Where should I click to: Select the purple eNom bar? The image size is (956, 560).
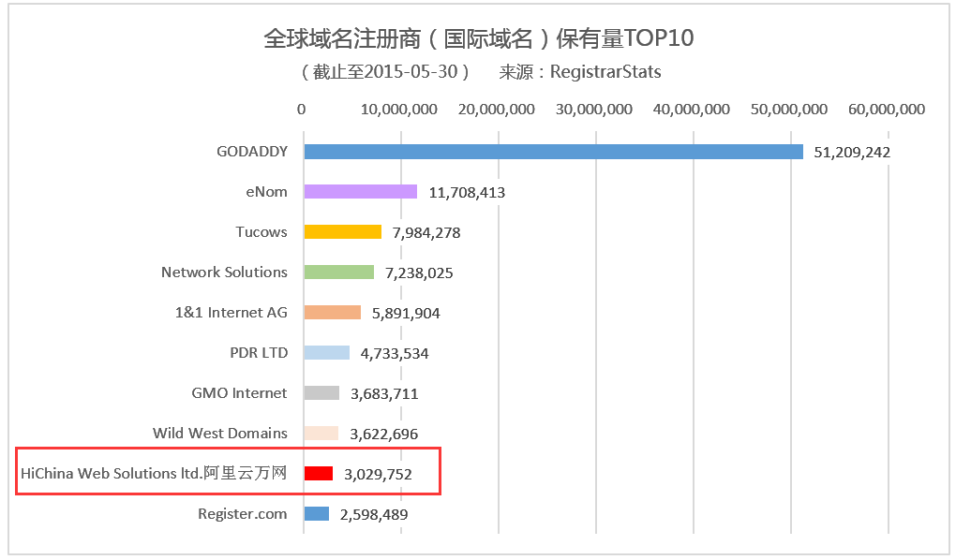[361, 192]
